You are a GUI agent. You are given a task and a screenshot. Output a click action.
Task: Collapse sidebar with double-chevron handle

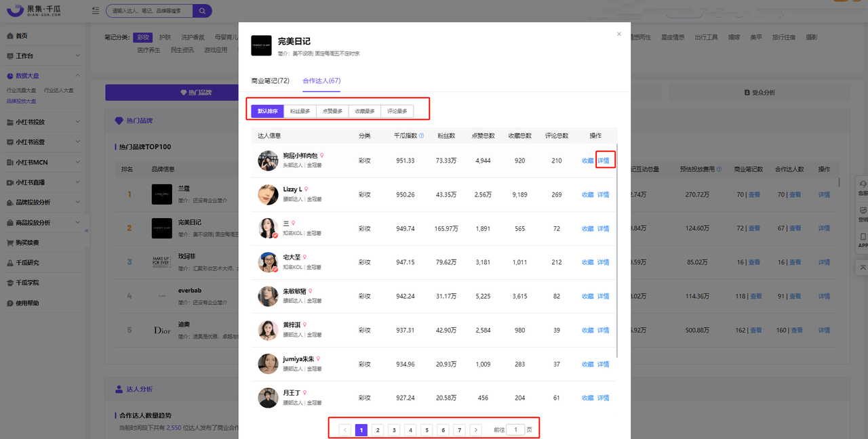coord(87,231)
